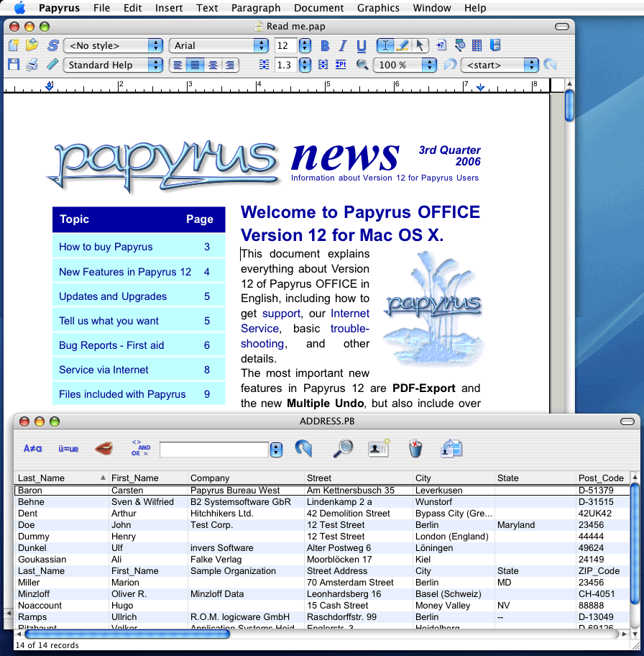Click 'Bug Reports - First aid' topic

(x=111, y=345)
